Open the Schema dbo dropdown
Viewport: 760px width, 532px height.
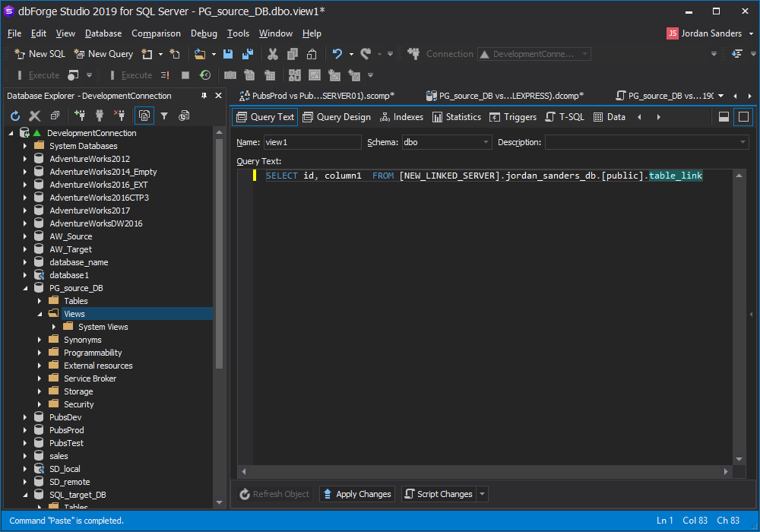(486, 142)
